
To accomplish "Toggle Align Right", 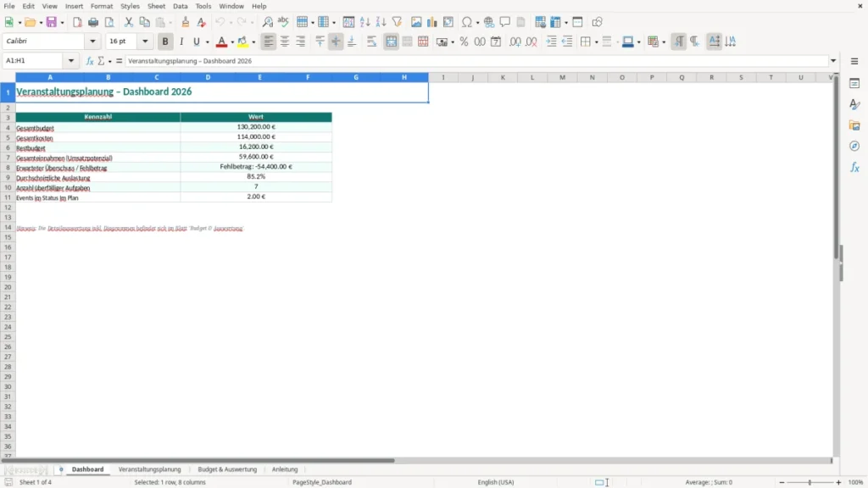I will 301,42.
